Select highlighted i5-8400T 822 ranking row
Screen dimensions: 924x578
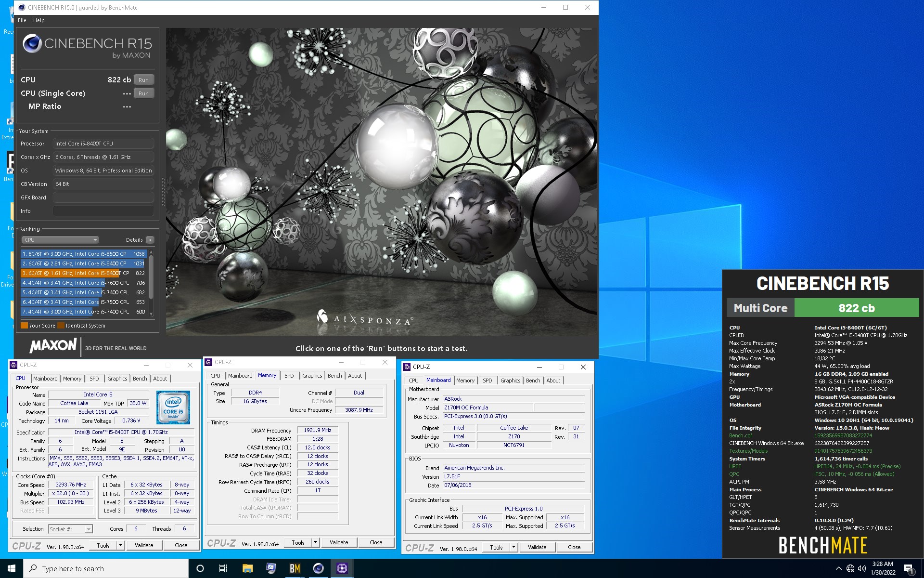point(83,273)
